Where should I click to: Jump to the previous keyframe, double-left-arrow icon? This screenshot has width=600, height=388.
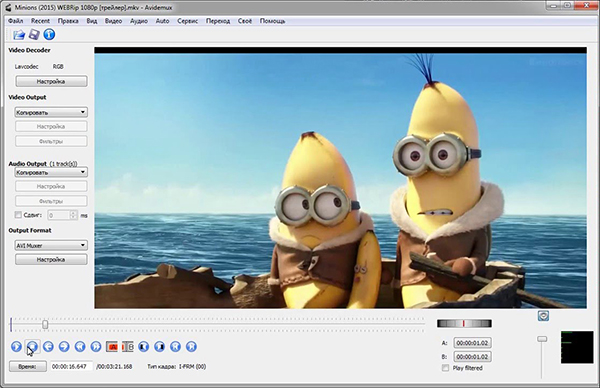tap(80, 347)
